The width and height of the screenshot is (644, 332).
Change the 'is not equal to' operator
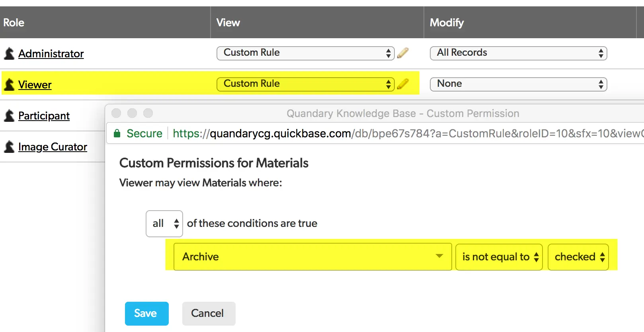tap(499, 257)
